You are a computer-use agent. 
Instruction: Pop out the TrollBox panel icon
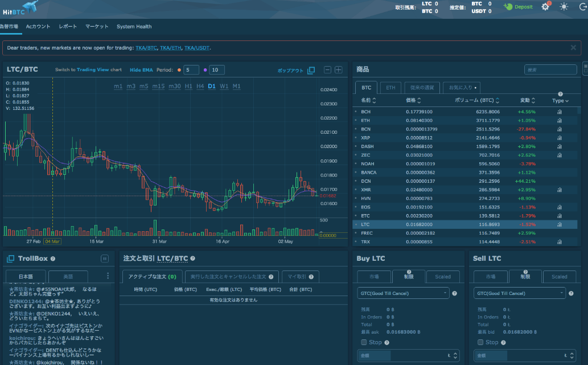pyautogui.click(x=10, y=259)
